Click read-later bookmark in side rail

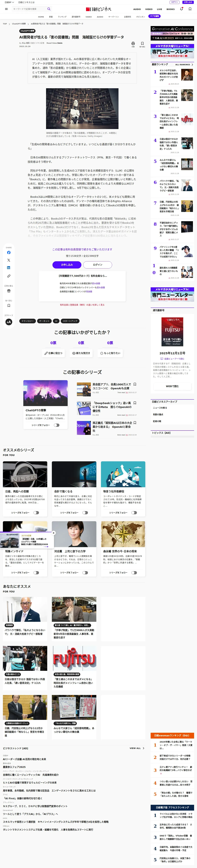click(9, 306)
